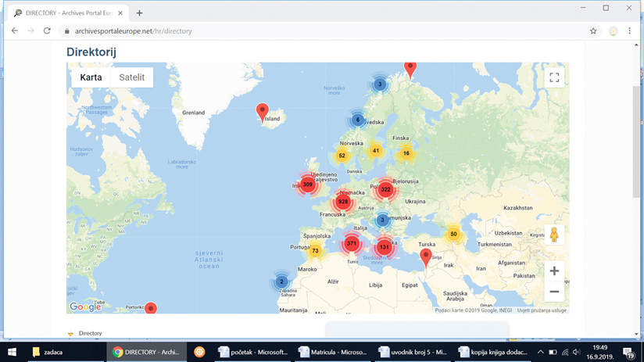Open the Uvjeti pružanja usluge link

pos(542,310)
